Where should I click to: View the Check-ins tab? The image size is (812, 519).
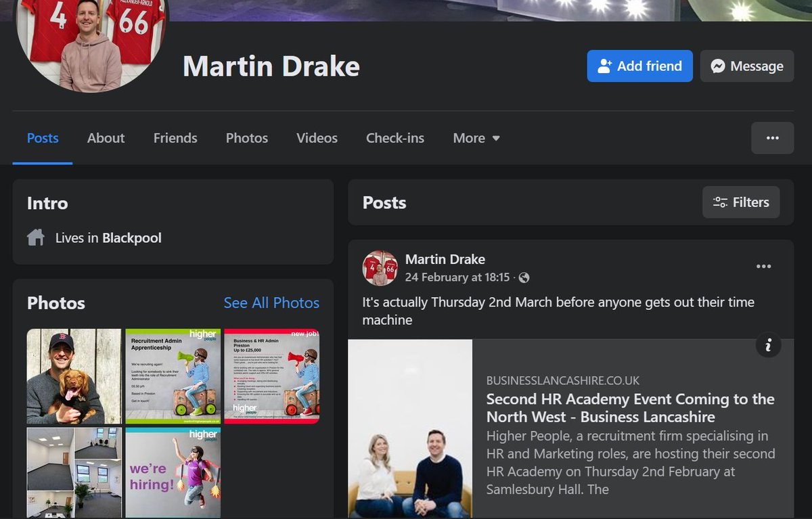point(395,138)
